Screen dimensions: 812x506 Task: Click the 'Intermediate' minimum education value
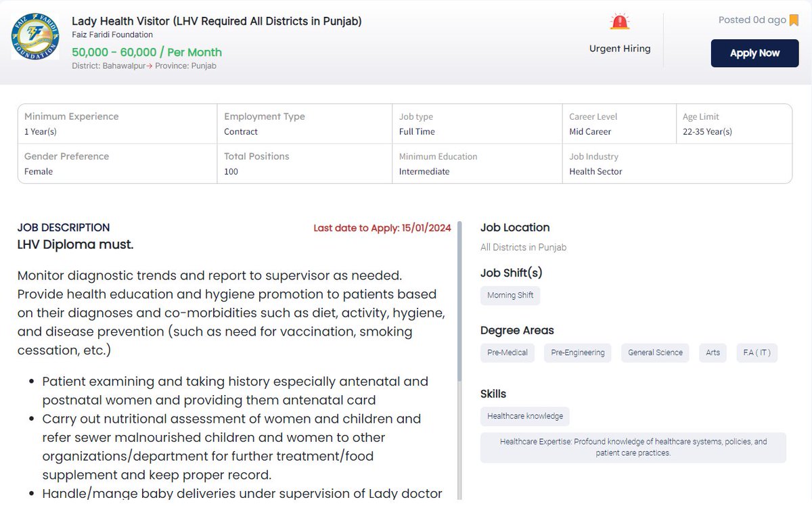point(424,172)
